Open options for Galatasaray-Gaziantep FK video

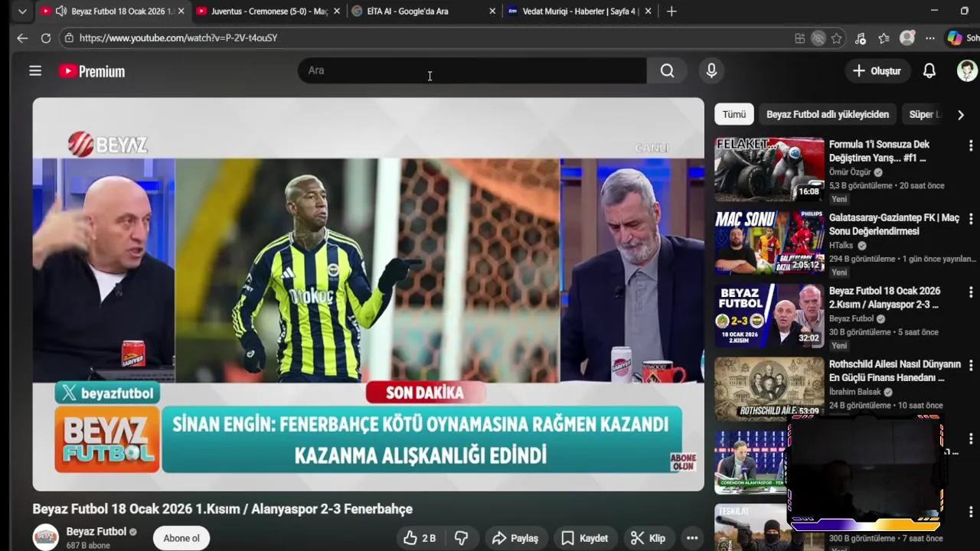click(971, 219)
